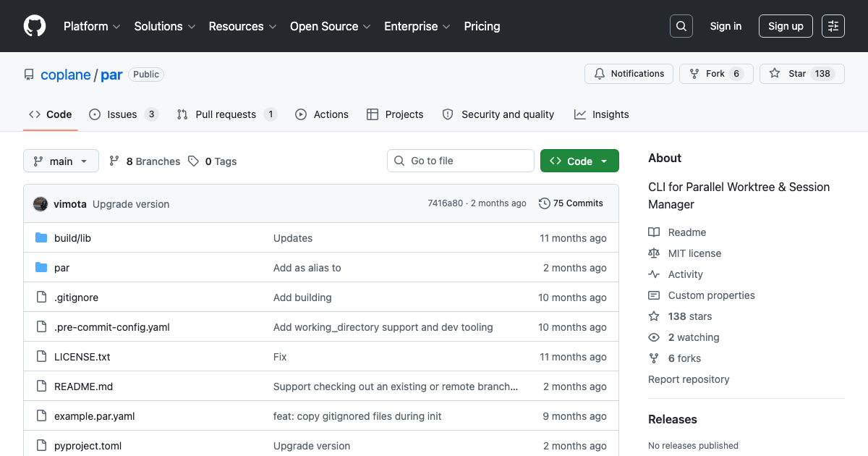Open the Readme link in About
The image size is (868, 456).
tap(677, 232)
